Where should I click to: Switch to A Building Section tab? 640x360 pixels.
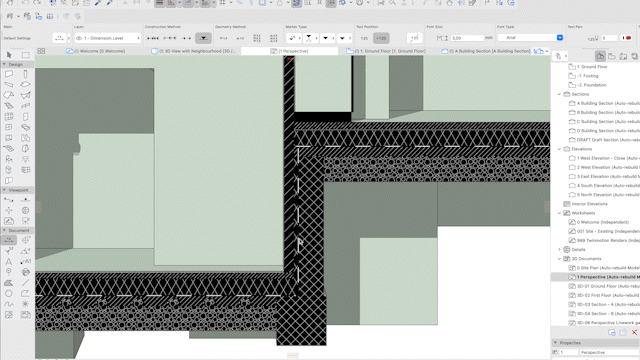pyautogui.click(x=486, y=51)
